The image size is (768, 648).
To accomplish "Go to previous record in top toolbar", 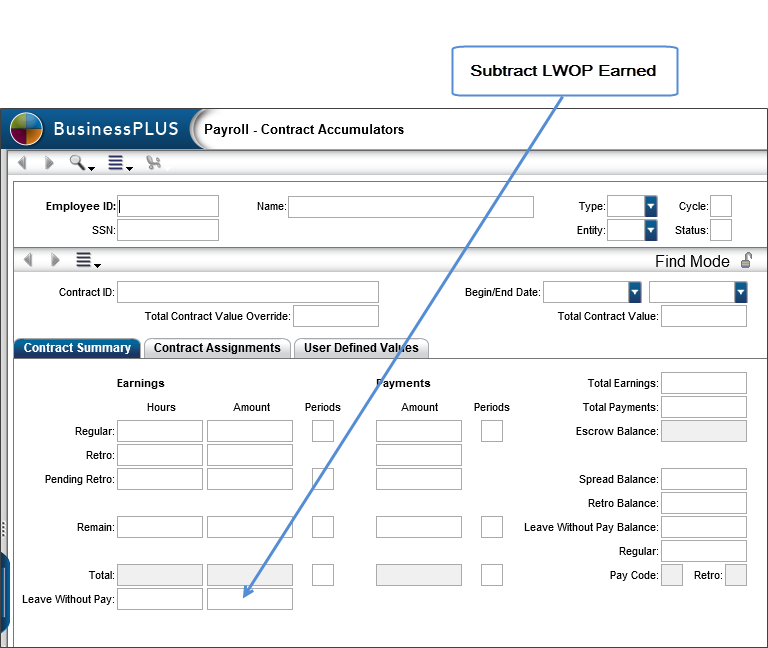I will click(x=23, y=163).
